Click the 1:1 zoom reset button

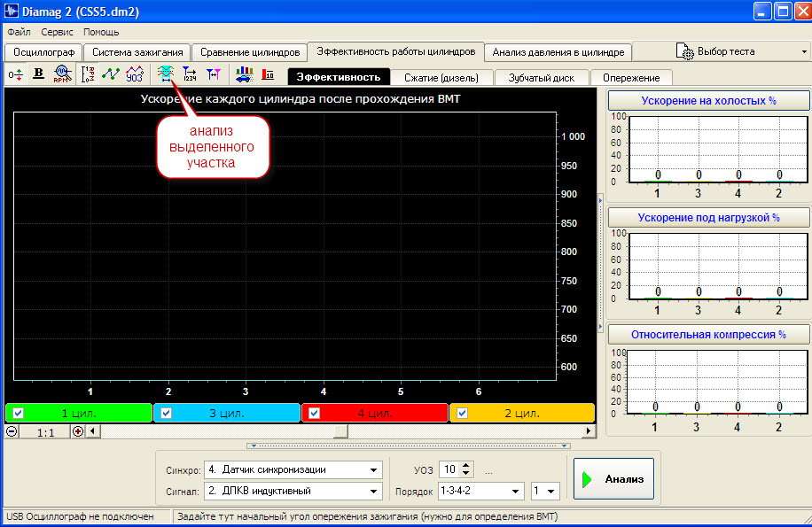[45, 432]
